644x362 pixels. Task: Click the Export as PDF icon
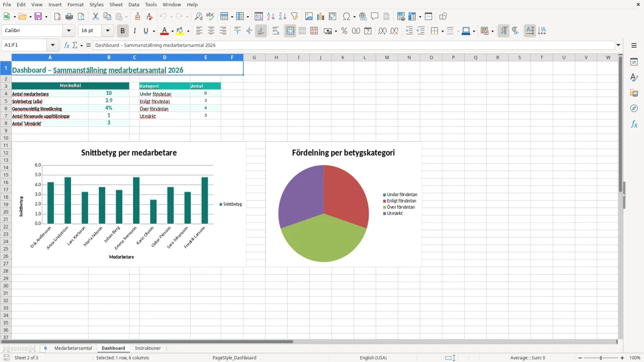pyautogui.click(x=57, y=17)
